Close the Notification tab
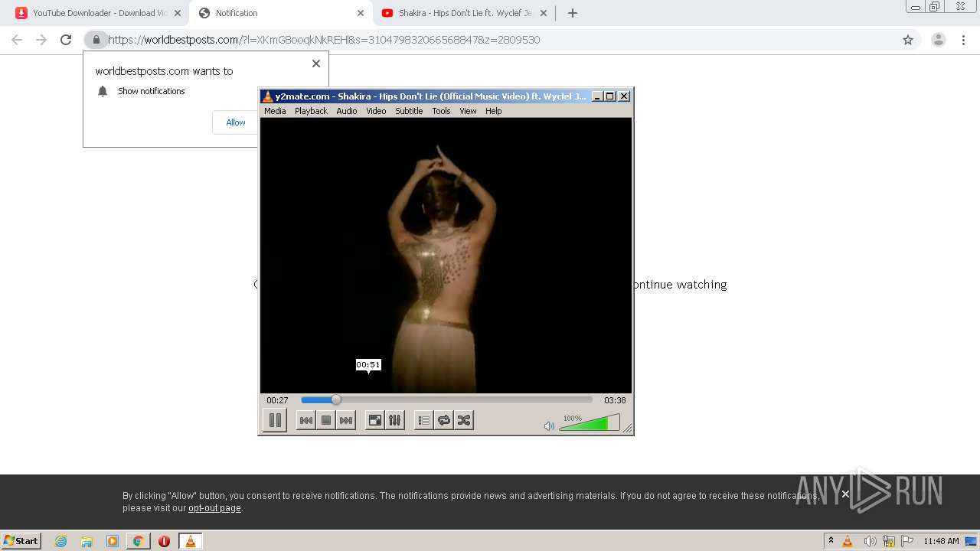The image size is (980, 551). [361, 13]
